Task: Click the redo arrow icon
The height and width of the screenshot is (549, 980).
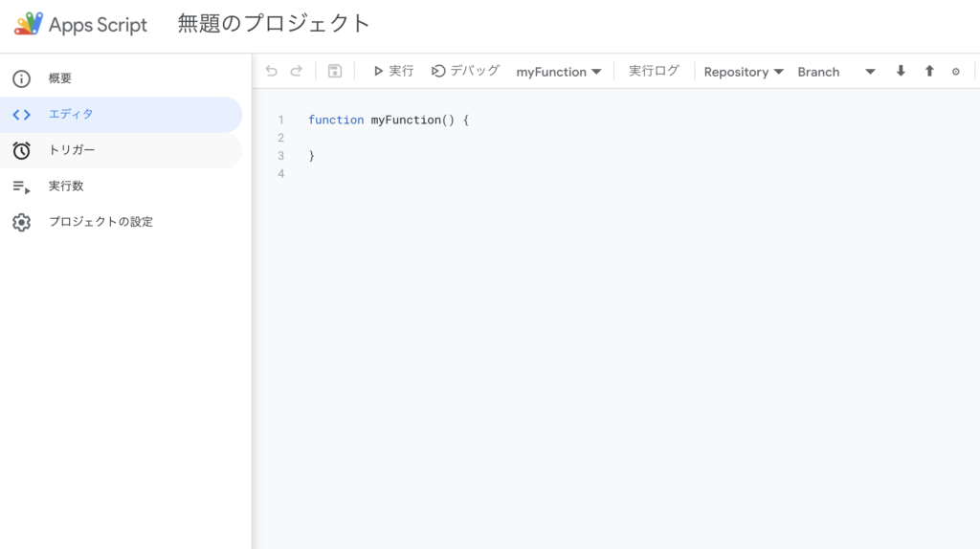Action: [297, 71]
